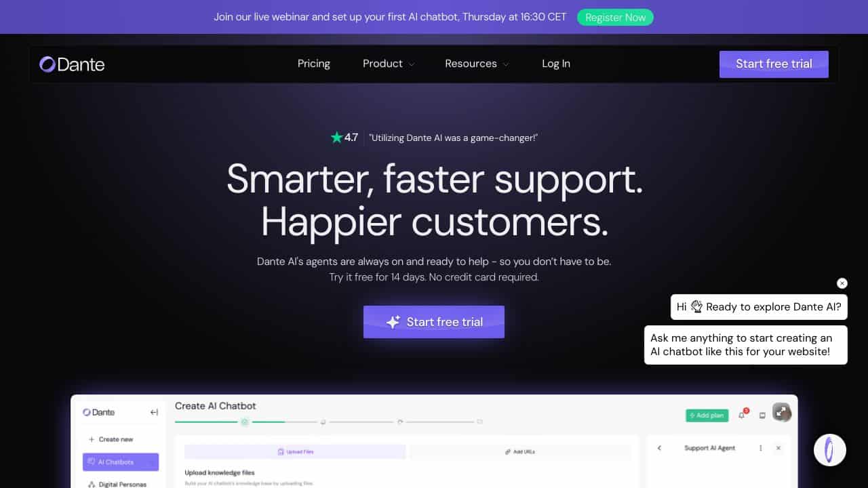This screenshot has height=488, width=868.
Task: Select the Upload Files tab
Action: coord(295,451)
